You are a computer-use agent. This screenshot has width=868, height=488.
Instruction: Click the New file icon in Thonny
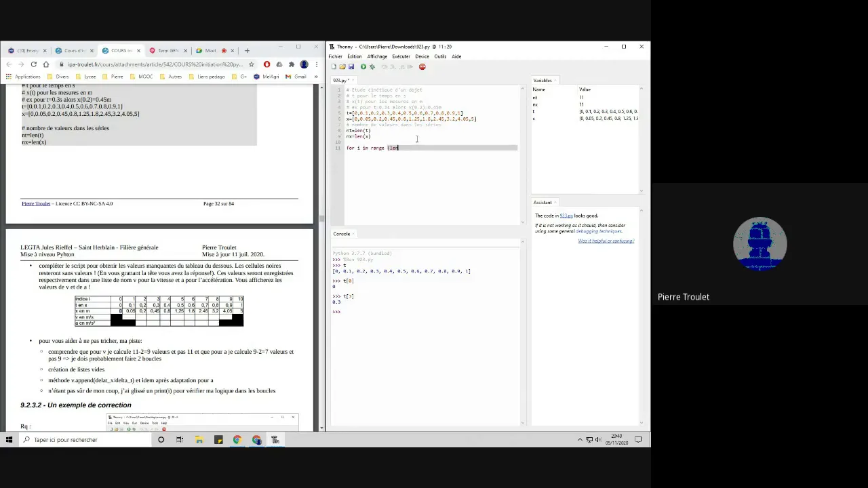[x=334, y=66]
